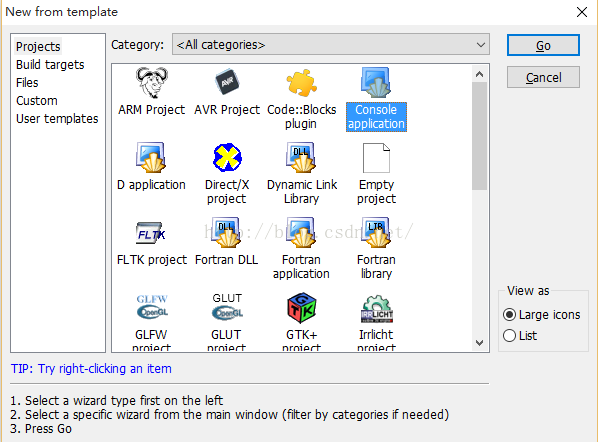Choose the Dynamic Link Library icon

pos(301,158)
